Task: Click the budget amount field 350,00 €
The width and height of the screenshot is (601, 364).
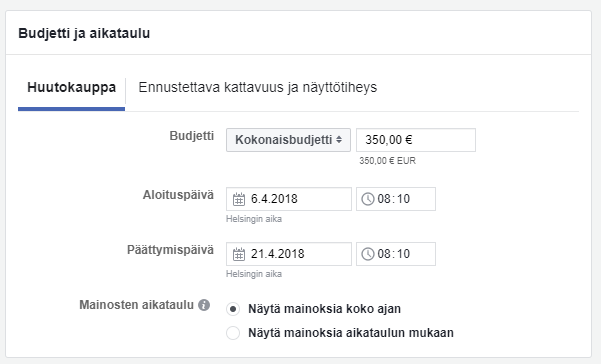Action: 416,140
